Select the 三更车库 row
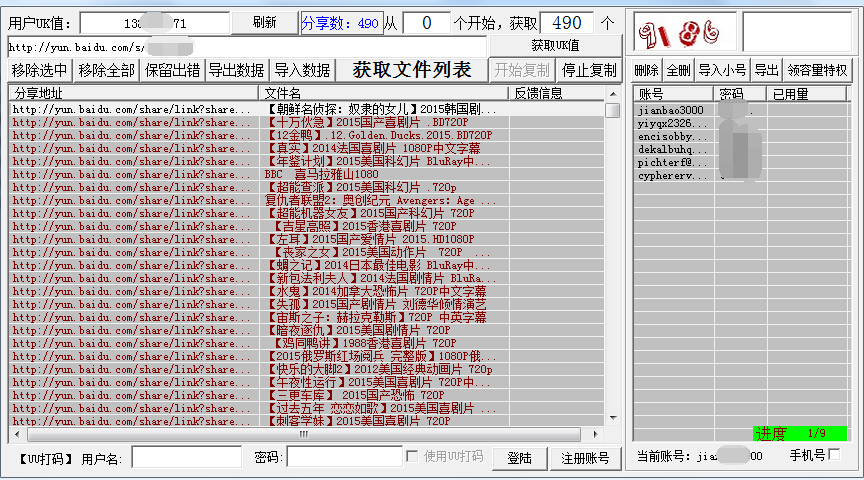The height and width of the screenshot is (480, 864). point(307,395)
